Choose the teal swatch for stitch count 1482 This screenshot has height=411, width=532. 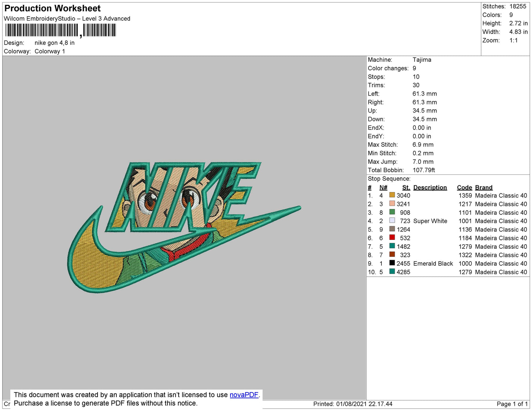(392, 246)
